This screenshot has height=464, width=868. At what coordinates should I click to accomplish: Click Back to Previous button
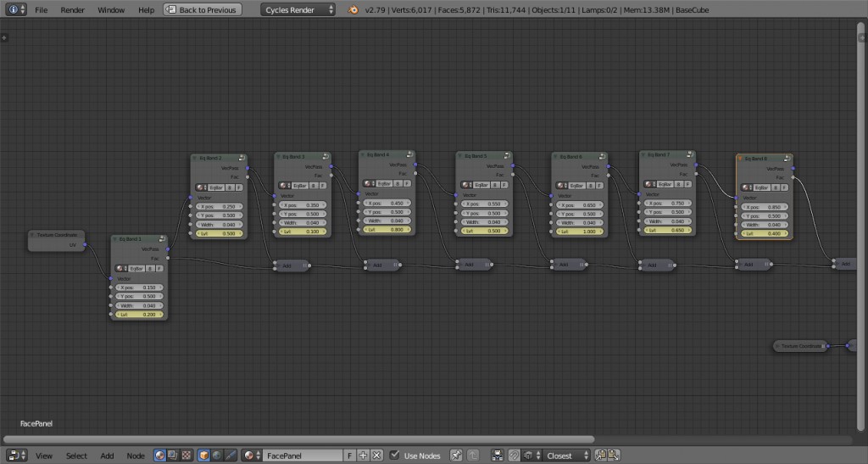click(x=203, y=9)
